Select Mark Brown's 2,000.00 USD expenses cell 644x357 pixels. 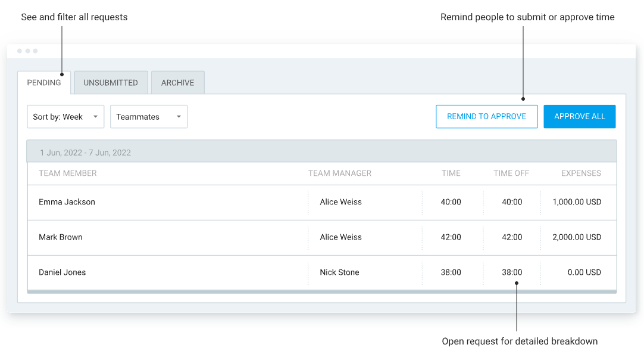pos(577,237)
